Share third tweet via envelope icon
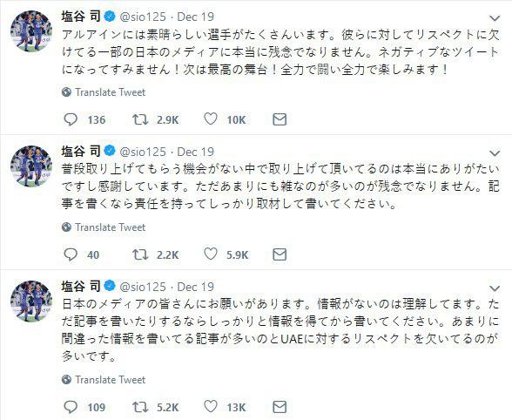This screenshot has width=512, height=420. pos(280,407)
